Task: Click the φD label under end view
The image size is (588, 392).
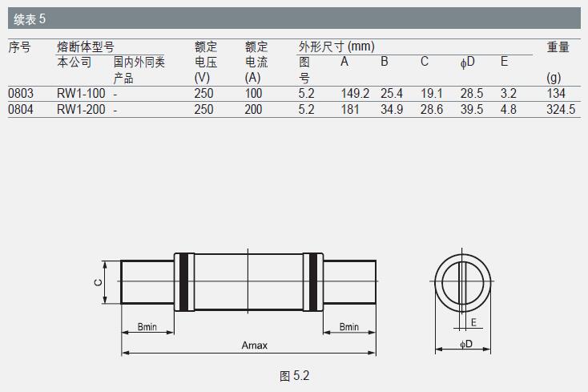Action: (465, 345)
